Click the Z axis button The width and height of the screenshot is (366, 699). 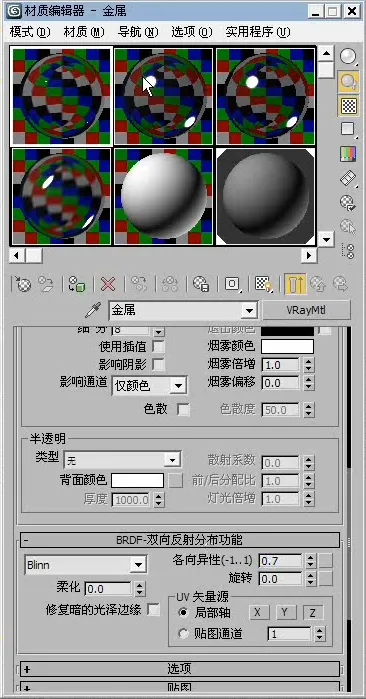(313, 613)
